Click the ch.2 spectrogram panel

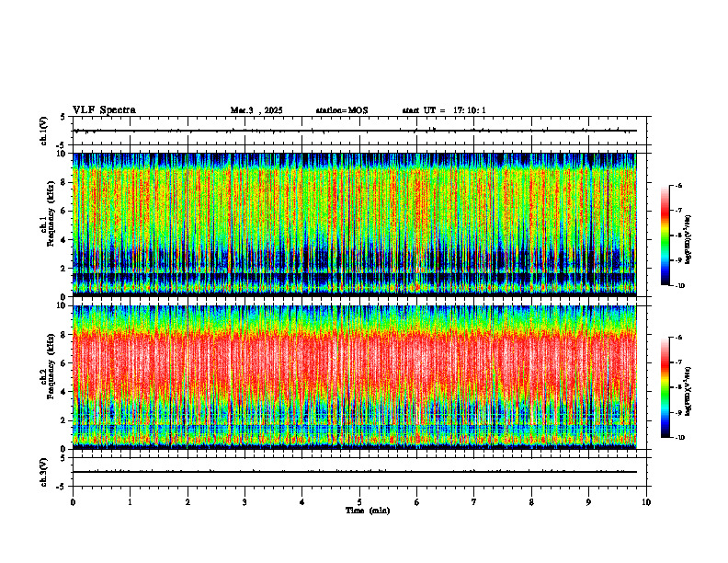tap(355, 377)
